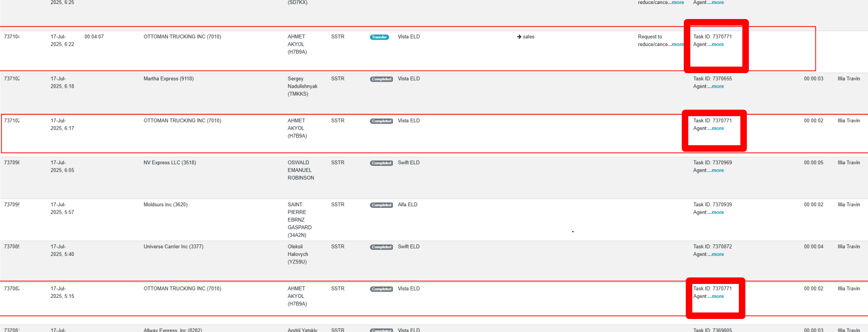The width and height of the screenshot is (868, 332).
Task: Click Completed badge in NV Express row
Action: [381, 163]
